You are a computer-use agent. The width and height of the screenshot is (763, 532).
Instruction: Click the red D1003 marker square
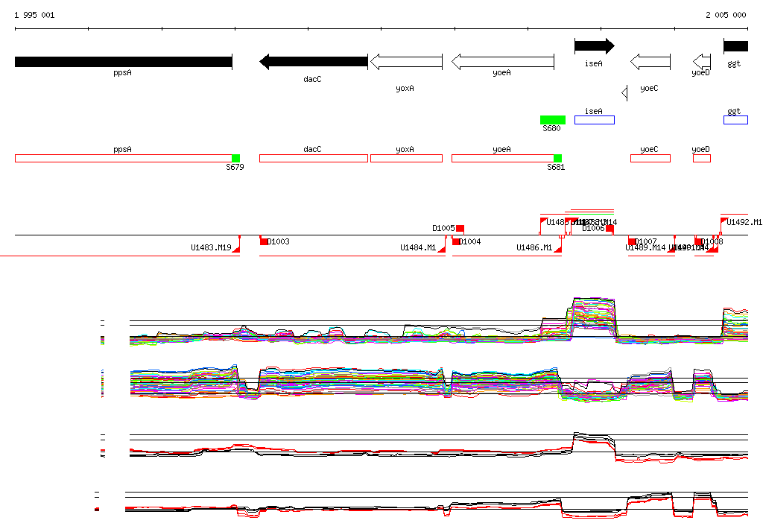[264, 241]
